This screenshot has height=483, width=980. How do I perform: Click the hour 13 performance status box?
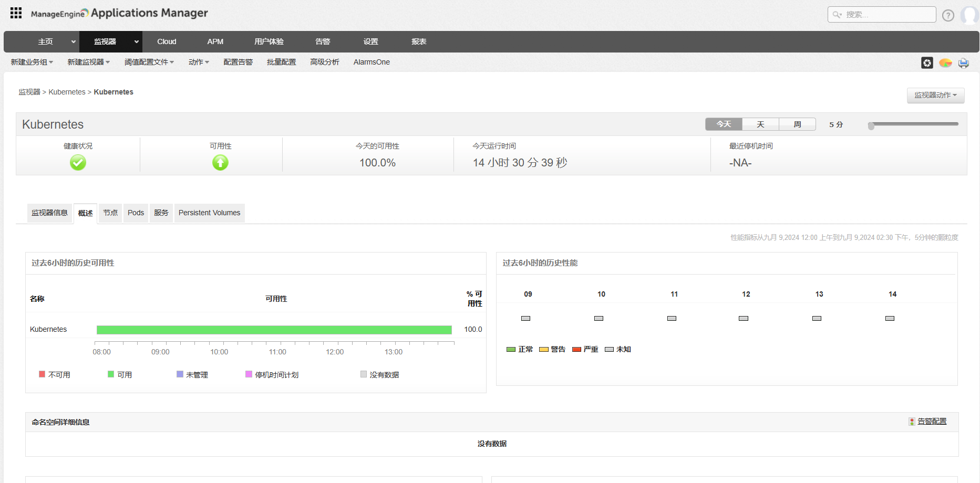[x=817, y=318]
